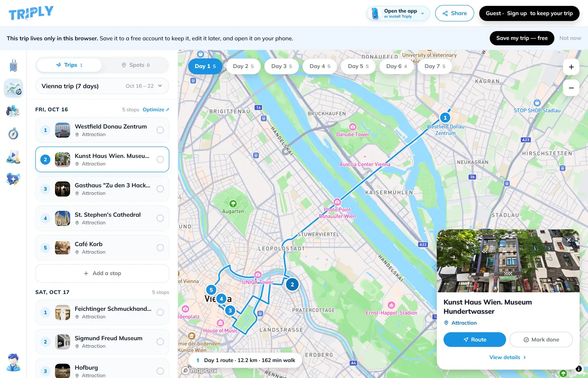The height and width of the screenshot is (378, 588).
Task: Click map marker 2 near Praterstern
Action: pyautogui.click(x=292, y=284)
